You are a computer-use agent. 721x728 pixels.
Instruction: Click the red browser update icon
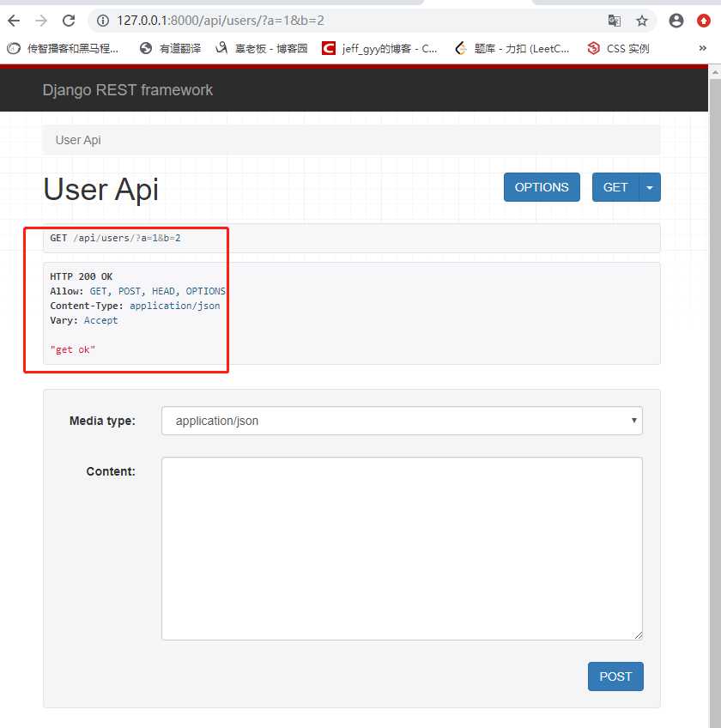704,21
